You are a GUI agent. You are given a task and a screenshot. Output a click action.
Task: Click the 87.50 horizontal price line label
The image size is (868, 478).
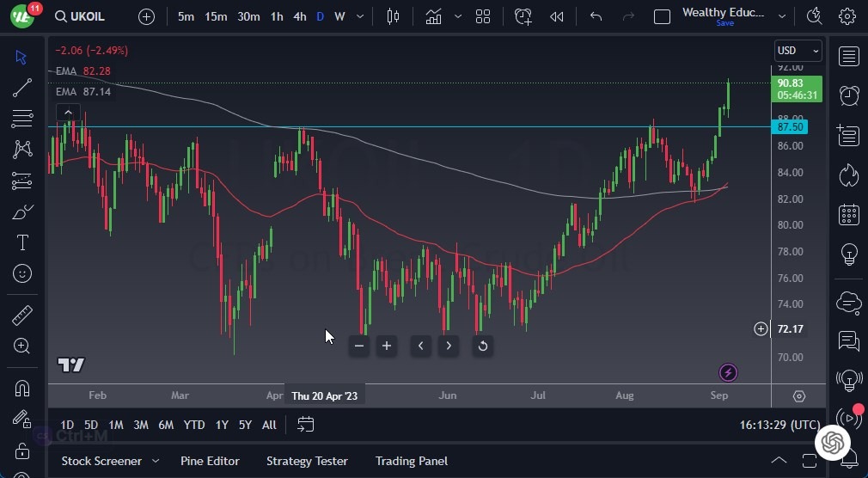pos(790,127)
